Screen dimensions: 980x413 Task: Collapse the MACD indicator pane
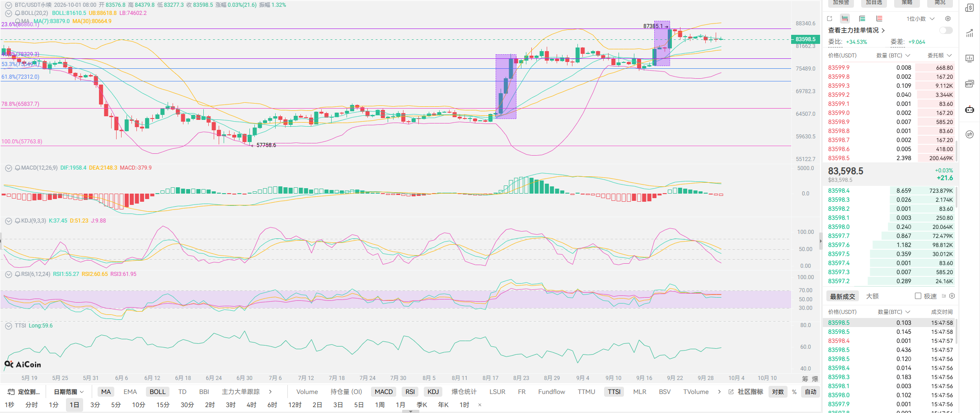(9, 168)
